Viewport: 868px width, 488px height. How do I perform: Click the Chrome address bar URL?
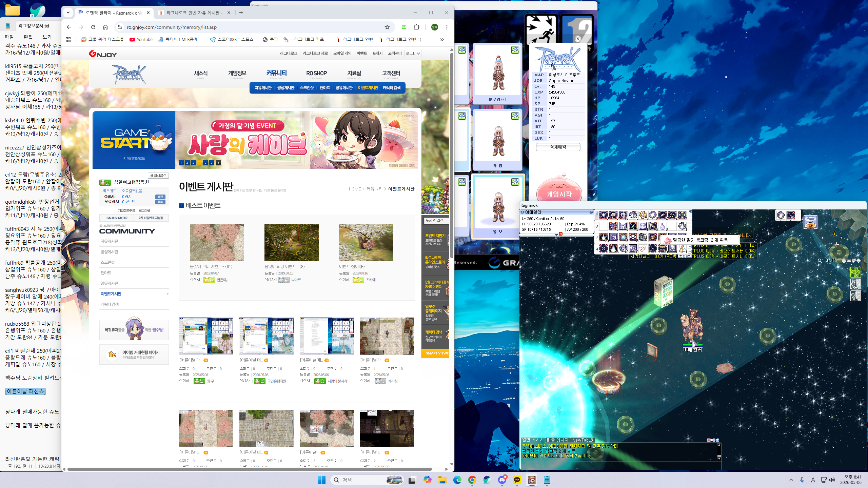tap(172, 27)
